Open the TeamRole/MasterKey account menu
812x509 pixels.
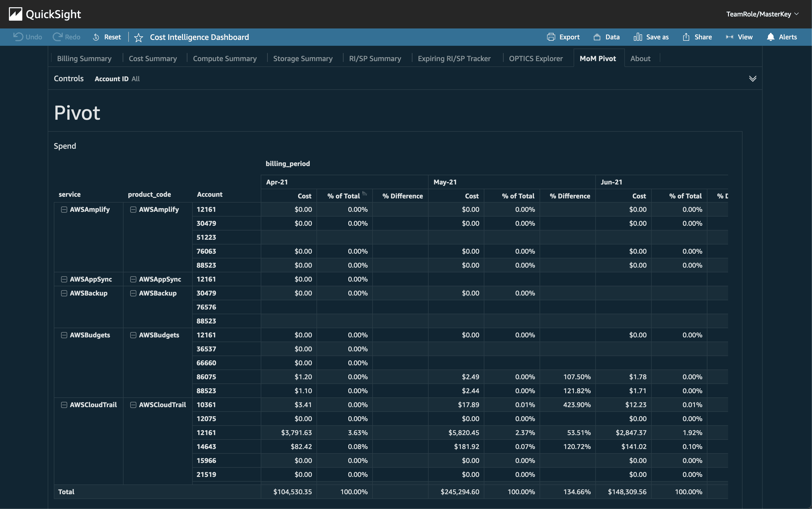point(762,14)
